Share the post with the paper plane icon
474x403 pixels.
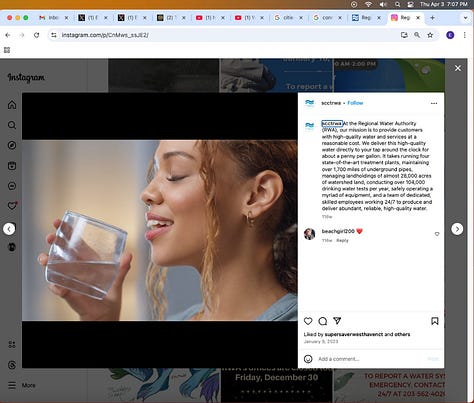[337, 321]
